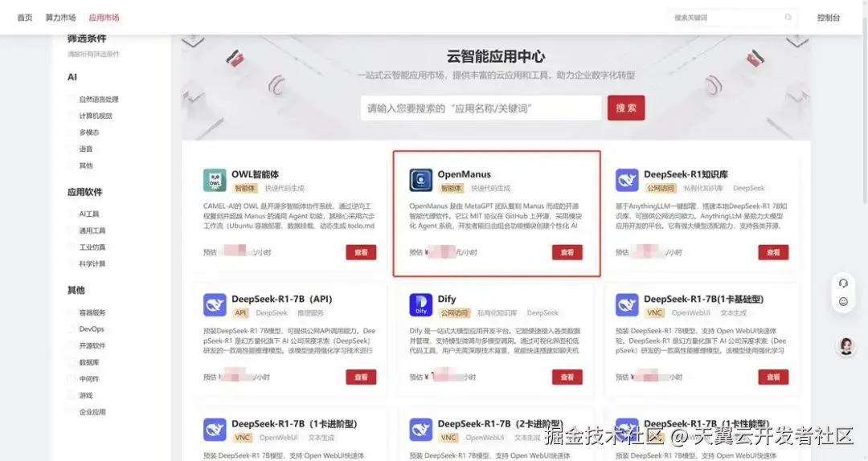This screenshot has width=868, height=461.
Task: Click the red 搜索 button
Action: (626, 108)
